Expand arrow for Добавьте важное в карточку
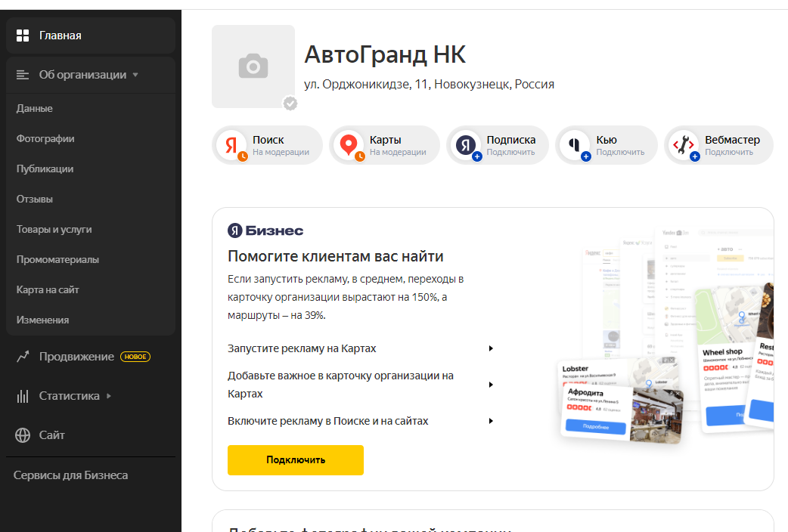Viewport: 788px width, 532px height. pyautogui.click(x=491, y=385)
